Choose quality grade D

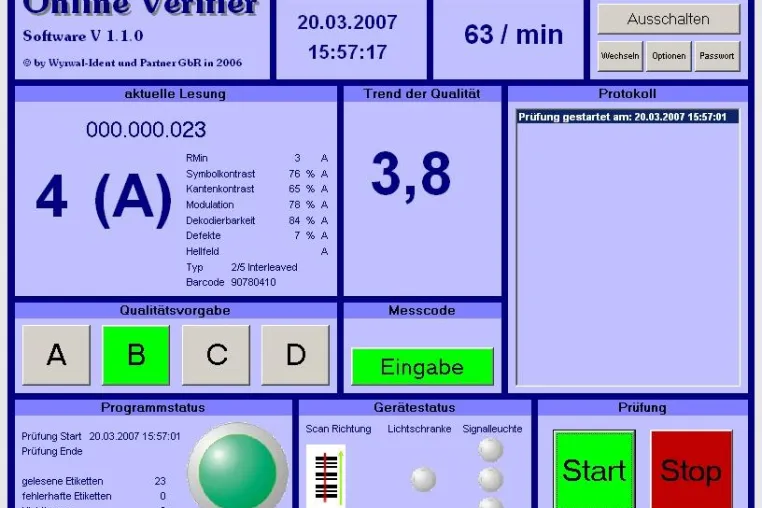click(x=295, y=355)
